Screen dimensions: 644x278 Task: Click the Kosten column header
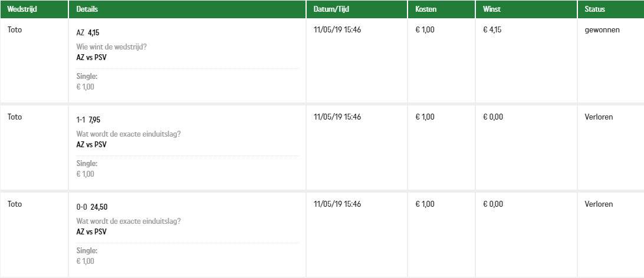426,9
